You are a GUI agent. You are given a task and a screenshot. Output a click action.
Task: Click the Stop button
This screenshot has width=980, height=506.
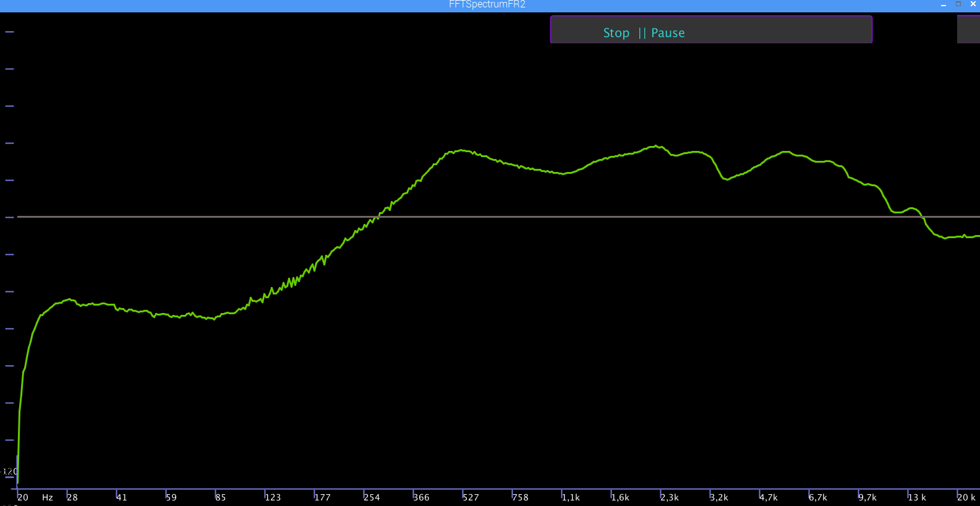click(616, 33)
